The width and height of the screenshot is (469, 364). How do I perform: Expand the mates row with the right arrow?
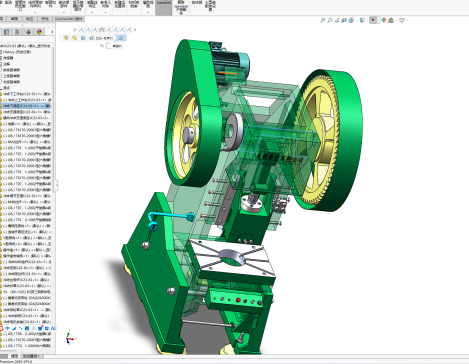(135, 30)
